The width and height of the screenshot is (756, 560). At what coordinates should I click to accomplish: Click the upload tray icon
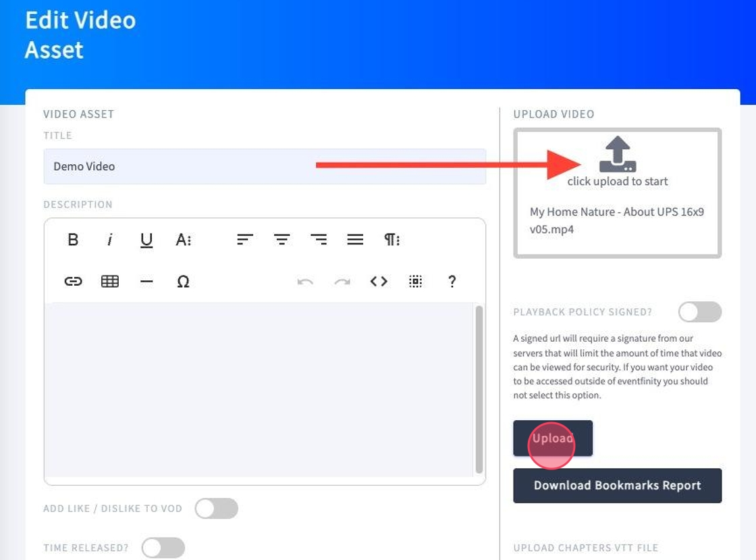[x=618, y=154]
